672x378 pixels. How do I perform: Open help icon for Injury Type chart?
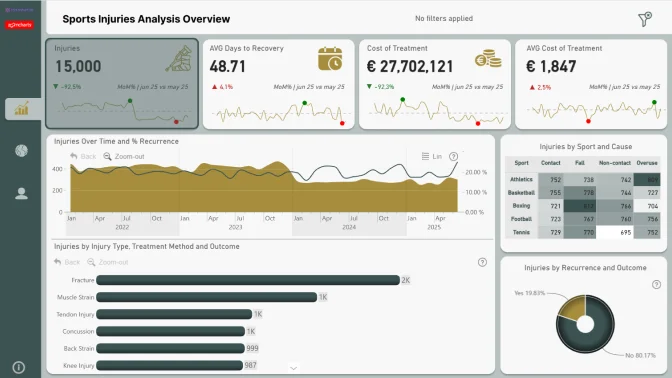click(482, 262)
